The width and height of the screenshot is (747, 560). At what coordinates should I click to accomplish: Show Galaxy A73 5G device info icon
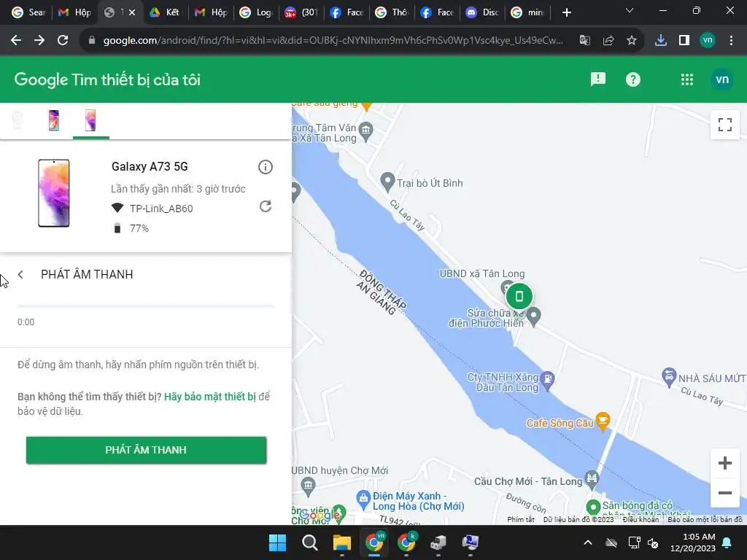pos(266,167)
